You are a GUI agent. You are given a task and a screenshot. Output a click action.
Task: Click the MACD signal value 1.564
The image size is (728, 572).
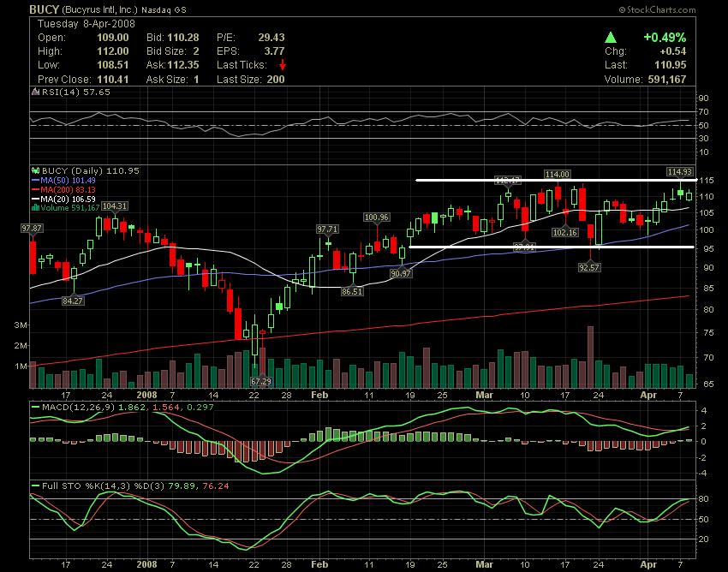166,408
